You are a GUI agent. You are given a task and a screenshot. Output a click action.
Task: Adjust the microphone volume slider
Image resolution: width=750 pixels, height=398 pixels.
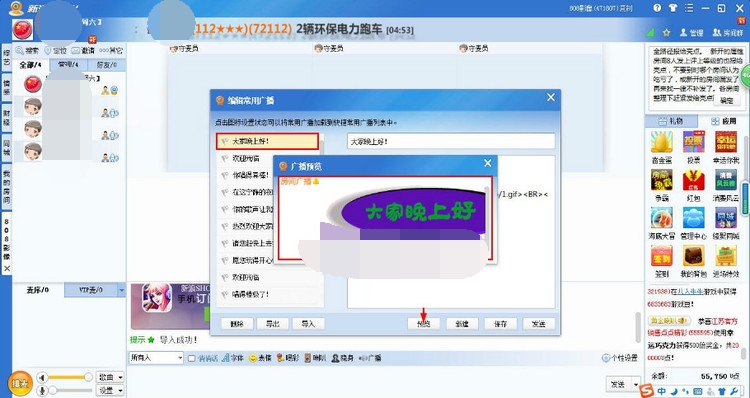70,390
